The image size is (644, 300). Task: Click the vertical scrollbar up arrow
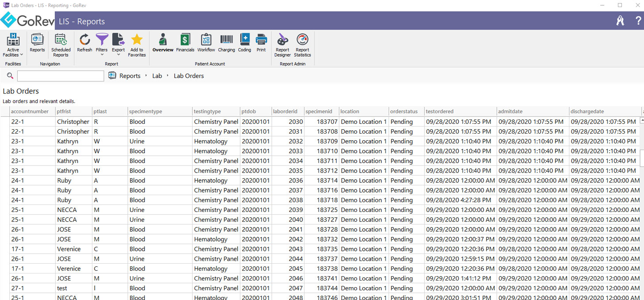click(642, 120)
